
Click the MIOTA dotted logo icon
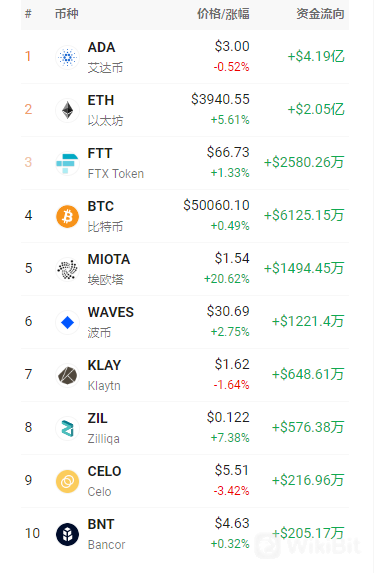pos(67,269)
